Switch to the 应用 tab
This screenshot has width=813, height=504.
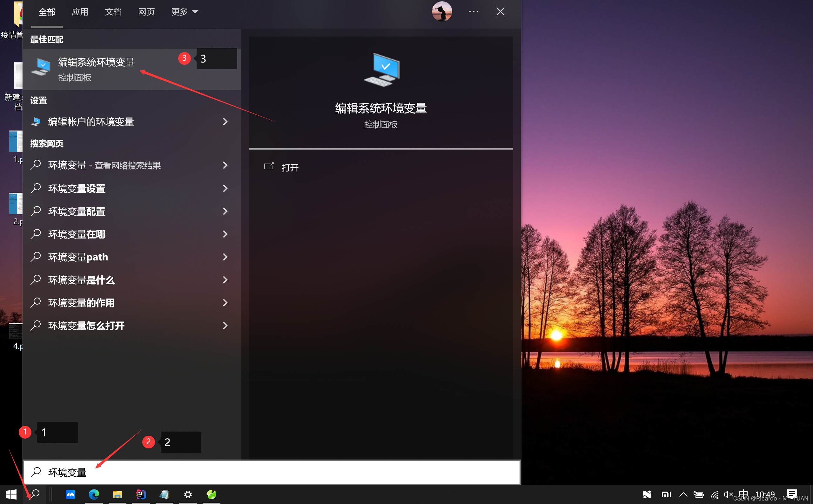click(80, 12)
